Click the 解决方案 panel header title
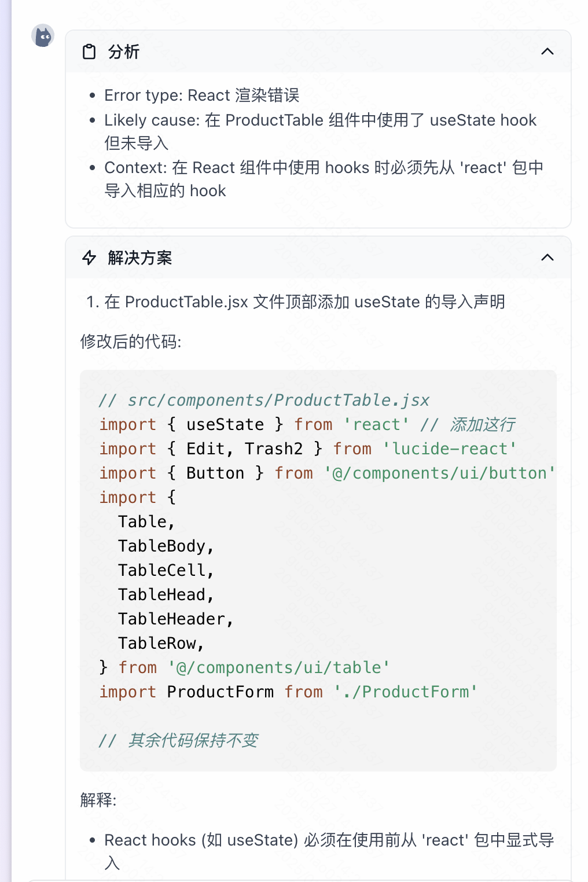The image size is (588, 882). coord(140,258)
